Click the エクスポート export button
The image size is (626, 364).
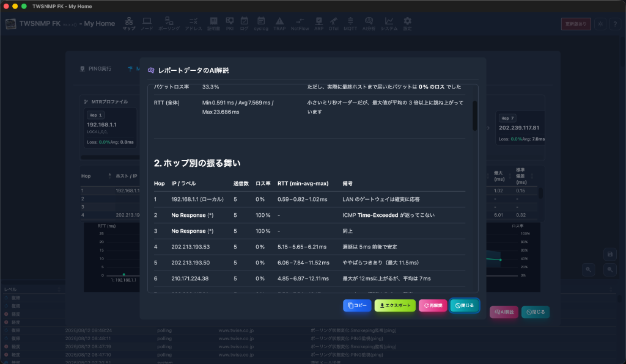(395, 305)
